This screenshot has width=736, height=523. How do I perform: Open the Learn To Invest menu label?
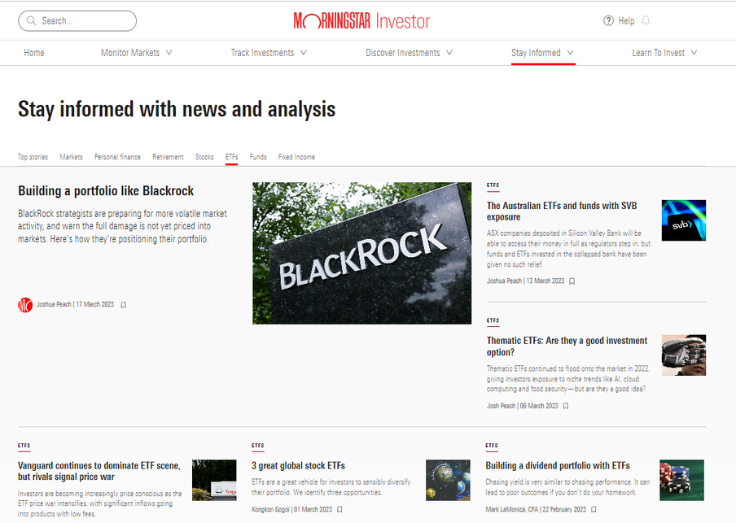pyautogui.click(x=658, y=53)
